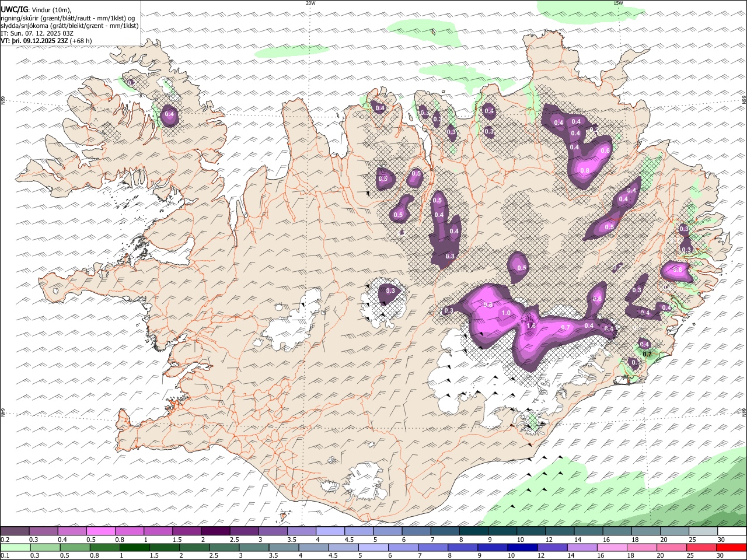Click the '1.6' snowfall value on the map
Viewport: 747px width, 560px height.
(x=531, y=326)
